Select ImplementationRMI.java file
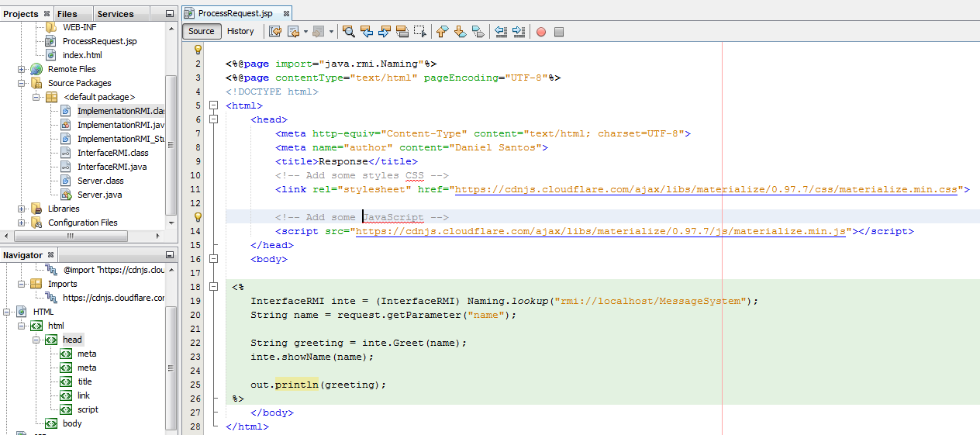Viewport: 980px width, 435px height. pyautogui.click(x=121, y=125)
